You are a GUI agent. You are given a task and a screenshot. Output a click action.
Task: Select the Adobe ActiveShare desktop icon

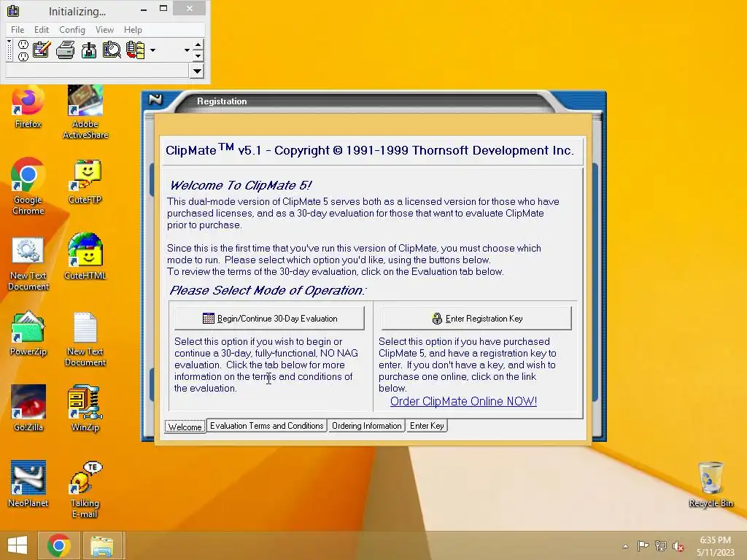(x=85, y=112)
